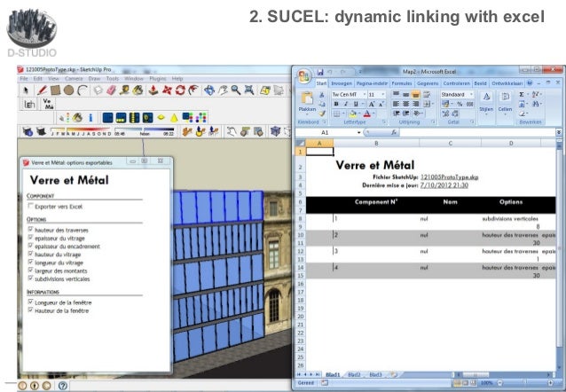Open the font size 11 dropdown
This screenshot has width=566, height=392.
click(383, 95)
